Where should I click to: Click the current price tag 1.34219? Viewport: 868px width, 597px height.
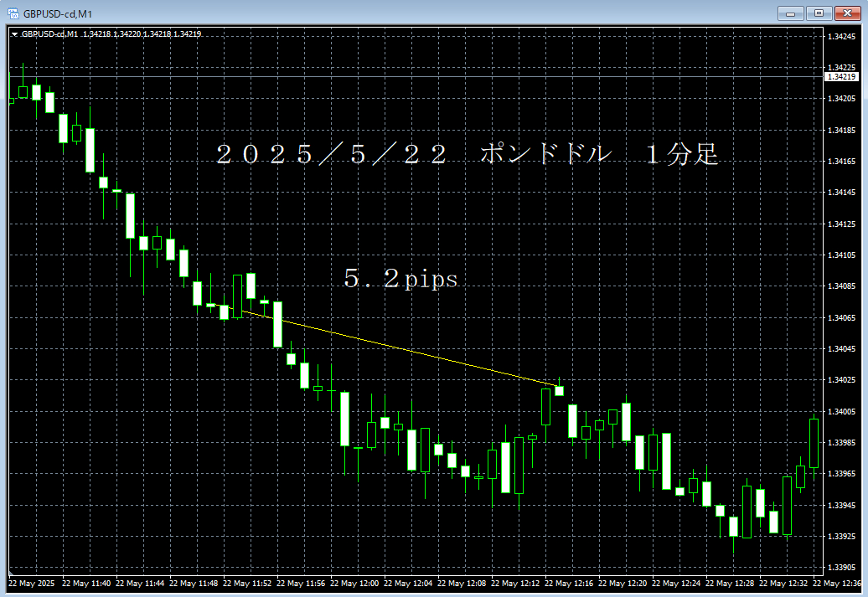pos(841,77)
